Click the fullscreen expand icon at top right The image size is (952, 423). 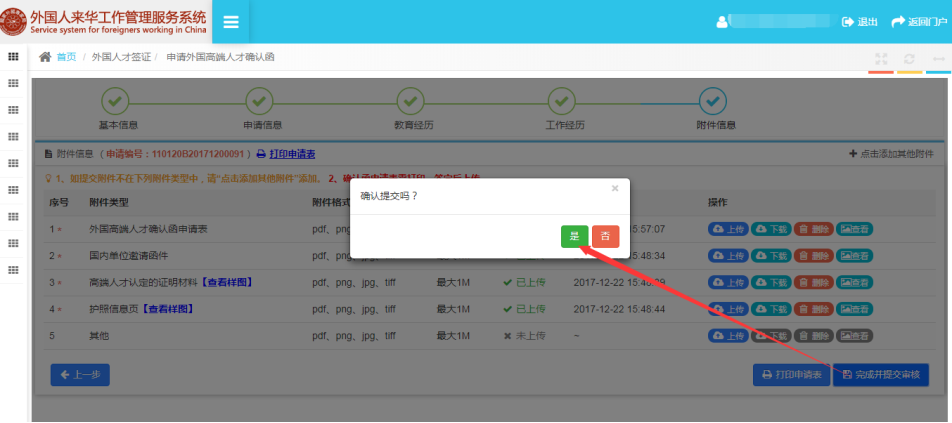881,59
